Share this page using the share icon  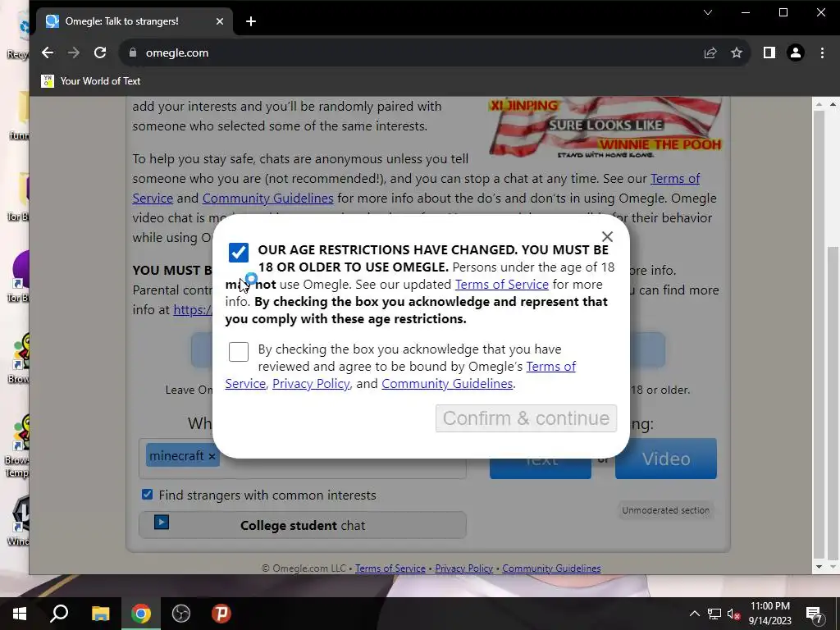point(710,52)
